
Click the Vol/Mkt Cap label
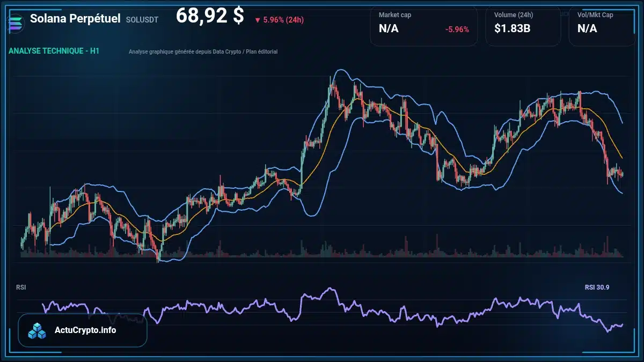click(x=595, y=15)
